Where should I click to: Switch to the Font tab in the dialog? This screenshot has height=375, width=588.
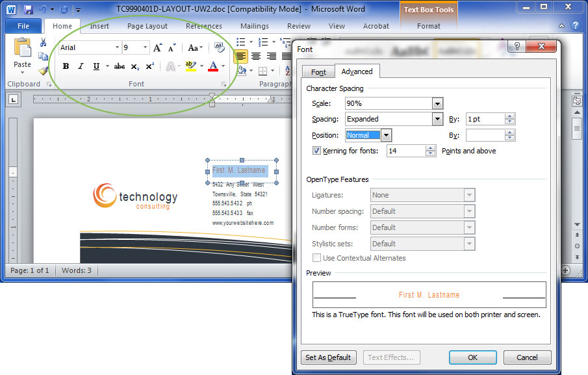point(318,71)
